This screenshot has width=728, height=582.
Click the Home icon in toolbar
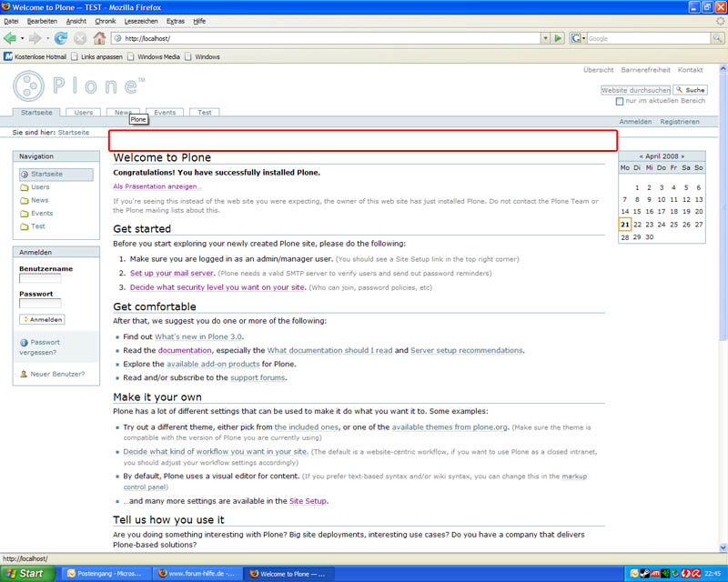click(x=99, y=38)
